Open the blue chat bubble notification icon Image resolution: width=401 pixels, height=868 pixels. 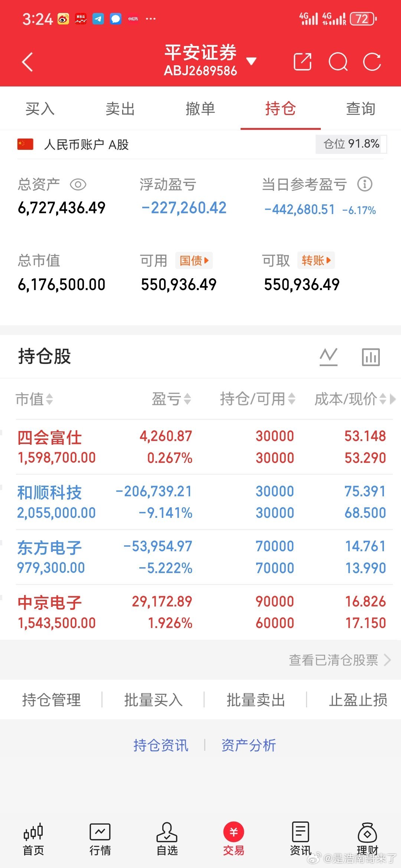click(x=115, y=19)
